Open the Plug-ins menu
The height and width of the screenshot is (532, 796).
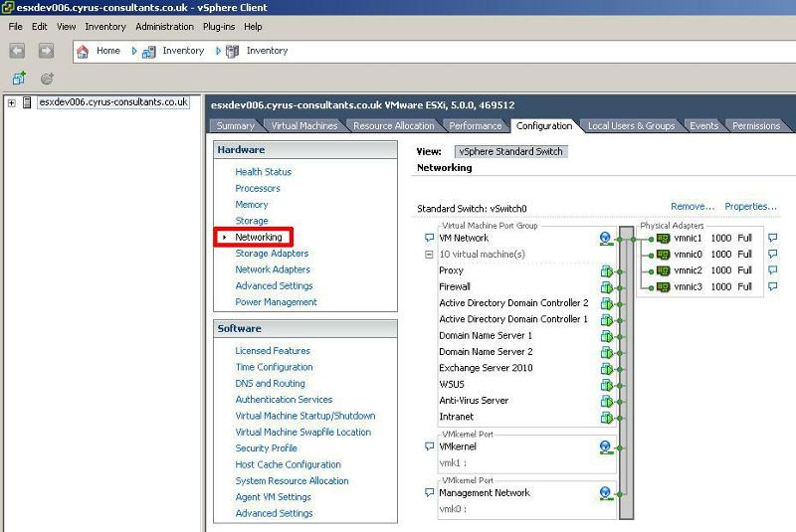[219, 27]
